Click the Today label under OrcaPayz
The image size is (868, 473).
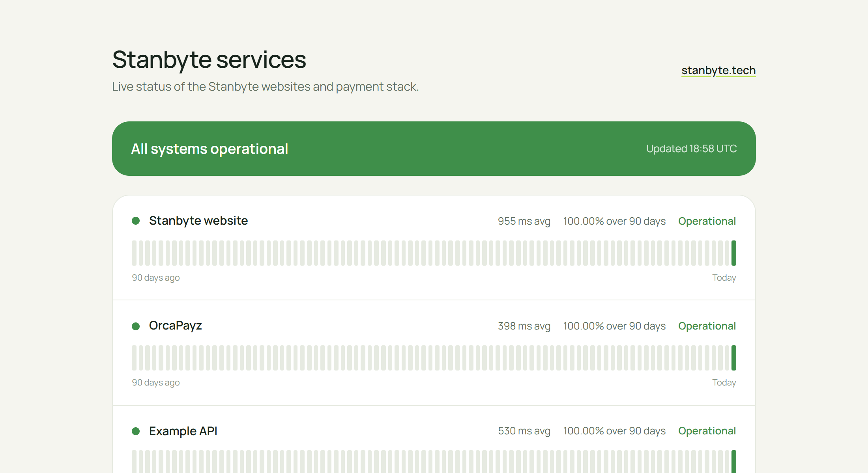[724, 383]
